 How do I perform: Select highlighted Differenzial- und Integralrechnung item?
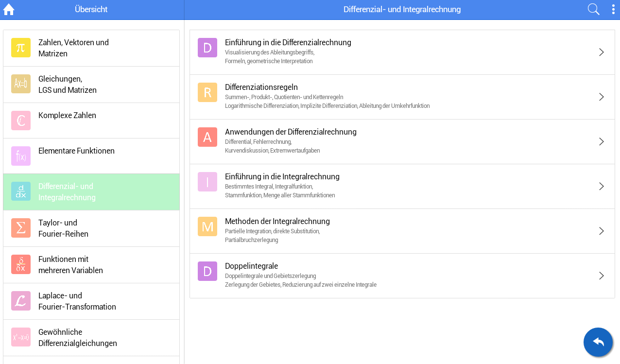tap(67, 192)
